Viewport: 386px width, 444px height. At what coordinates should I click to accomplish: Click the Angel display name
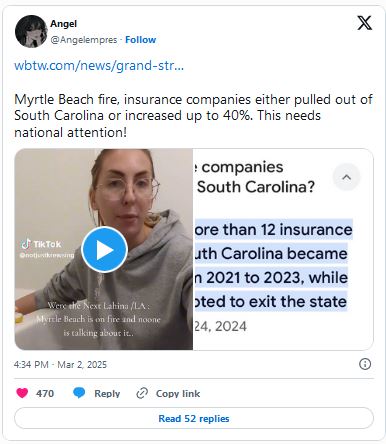63,24
